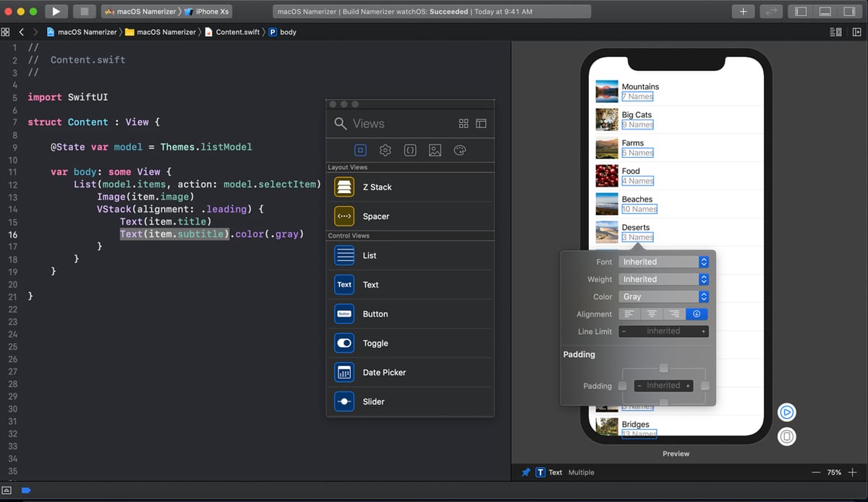Select the Modifiers gear library tab
Screen dimensions: 868x502
[x=386, y=150]
